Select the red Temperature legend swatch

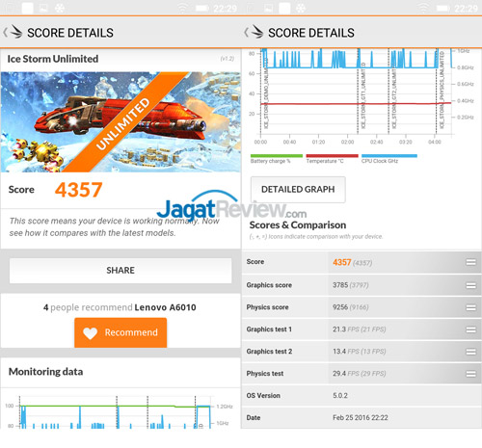coord(332,156)
